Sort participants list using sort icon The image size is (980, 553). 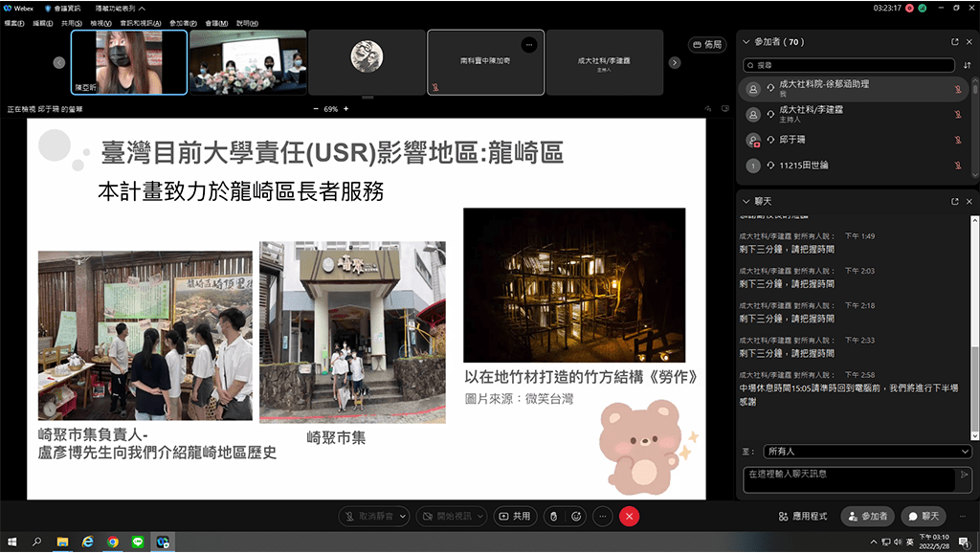point(966,65)
